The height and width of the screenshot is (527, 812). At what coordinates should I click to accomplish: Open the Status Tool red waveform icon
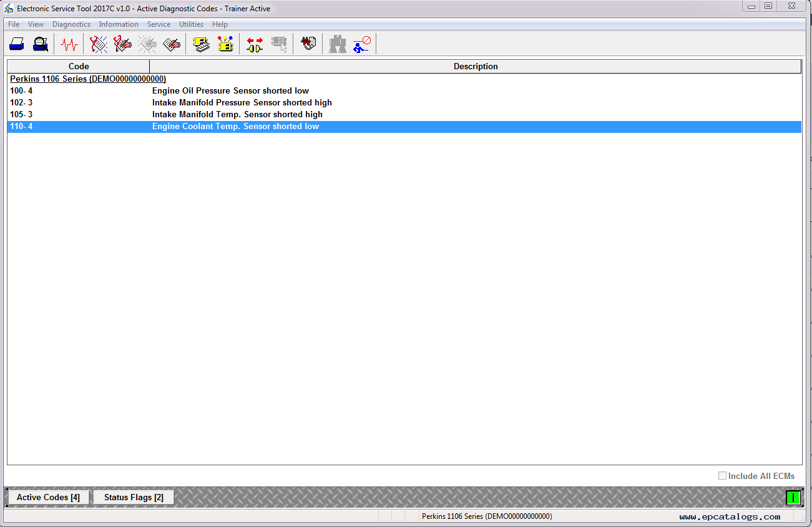(69, 44)
